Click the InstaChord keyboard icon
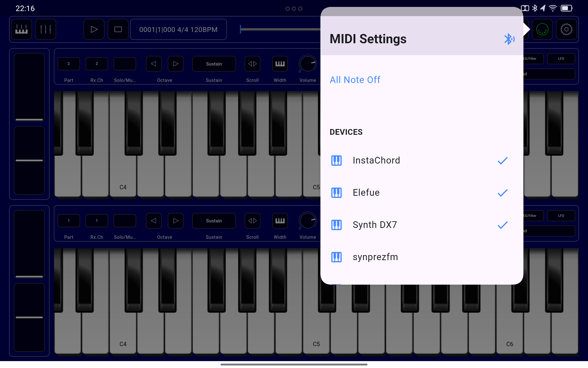The image size is (588, 368). [336, 161]
